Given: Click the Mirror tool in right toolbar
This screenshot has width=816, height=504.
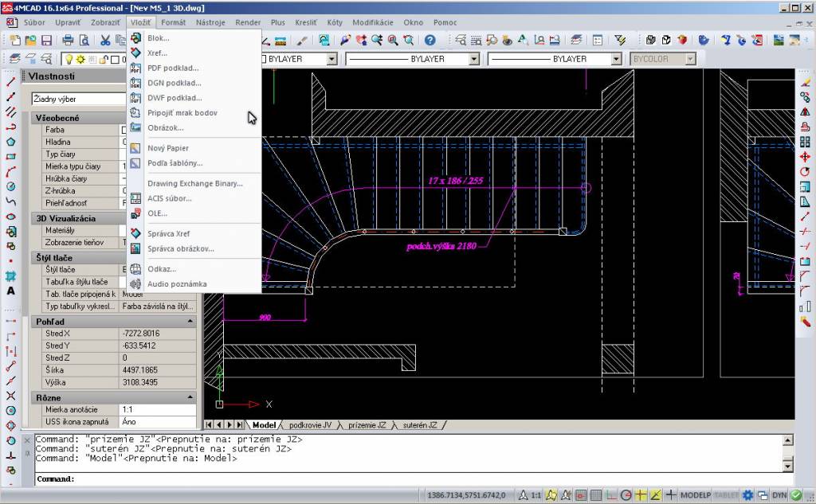Looking at the screenshot, I should tap(805, 111).
